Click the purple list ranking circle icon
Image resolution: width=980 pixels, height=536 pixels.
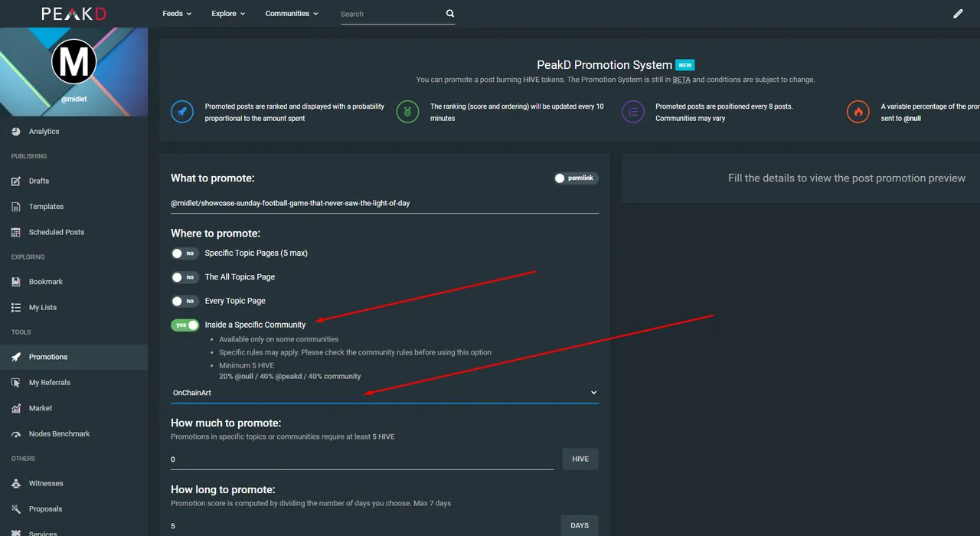[x=633, y=112]
